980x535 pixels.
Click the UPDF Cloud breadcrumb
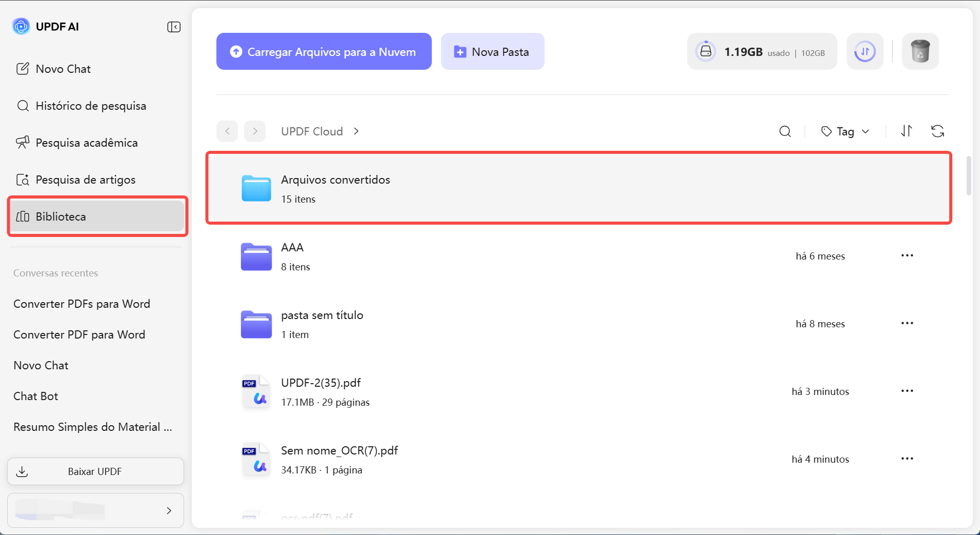312,131
